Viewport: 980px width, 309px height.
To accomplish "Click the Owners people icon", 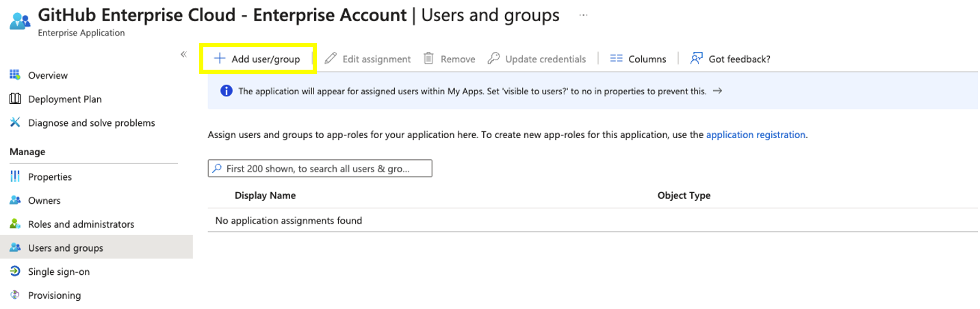I will tap(15, 200).
